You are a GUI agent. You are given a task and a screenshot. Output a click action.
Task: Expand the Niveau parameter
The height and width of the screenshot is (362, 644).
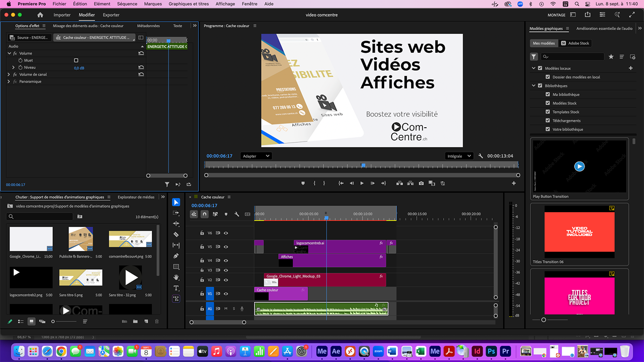coord(14,67)
